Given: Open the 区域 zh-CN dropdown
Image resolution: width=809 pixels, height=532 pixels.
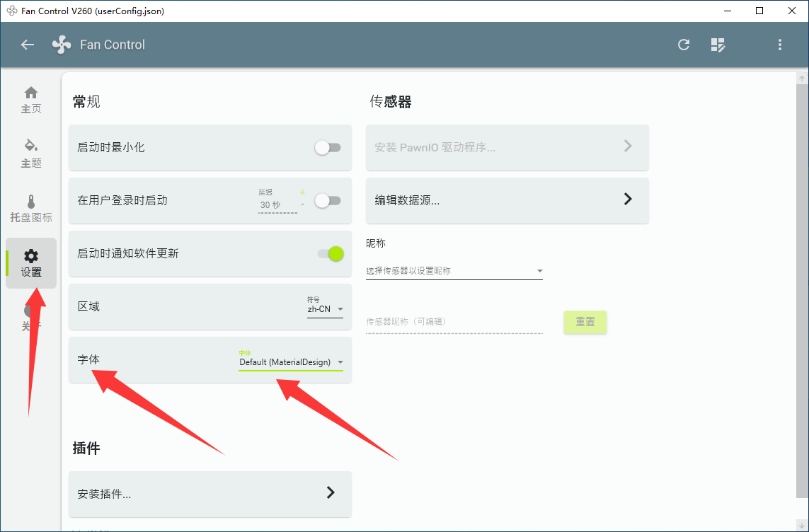Looking at the screenshot, I should click(x=325, y=307).
